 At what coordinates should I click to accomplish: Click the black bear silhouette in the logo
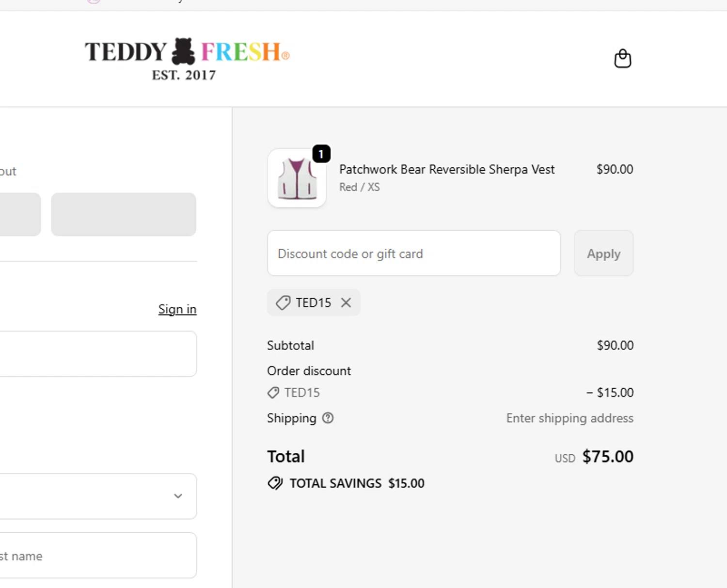pyautogui.click(x=184, y=51)
